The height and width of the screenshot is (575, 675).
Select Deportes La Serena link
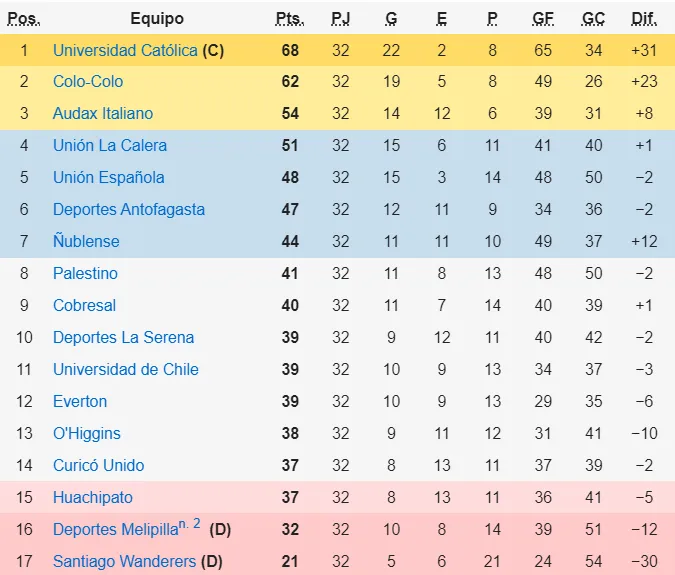tap(123, 338)
